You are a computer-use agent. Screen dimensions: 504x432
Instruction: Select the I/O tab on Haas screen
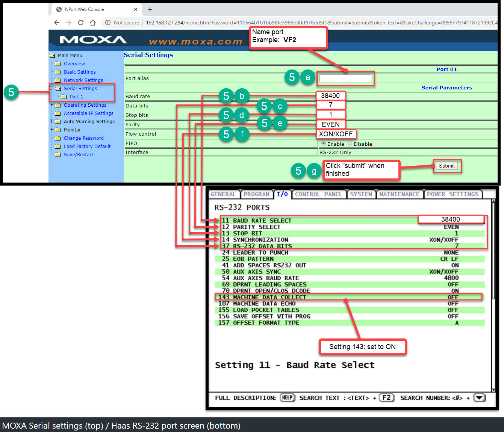pos(282,194)
